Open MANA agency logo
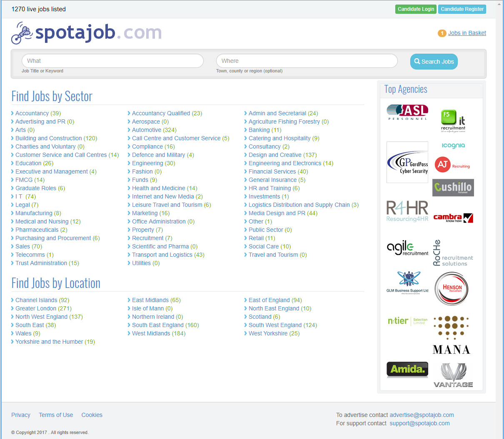This screenshot has height=439, width=504. pos(452,335)
